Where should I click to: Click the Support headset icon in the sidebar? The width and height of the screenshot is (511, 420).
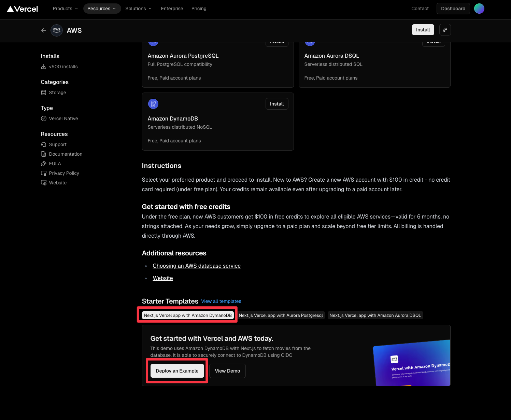[44, 144]
